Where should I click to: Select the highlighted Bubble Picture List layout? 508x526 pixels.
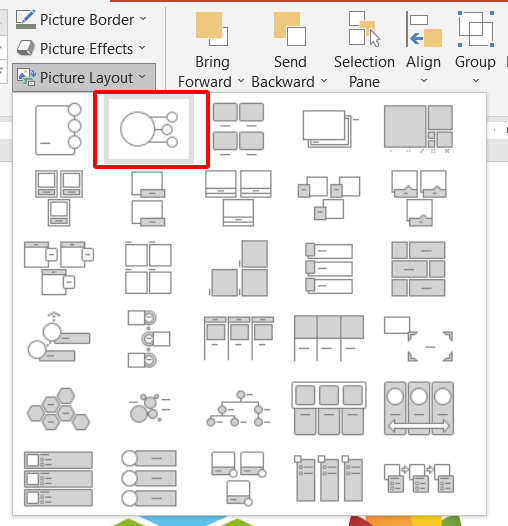coord(149,129)
